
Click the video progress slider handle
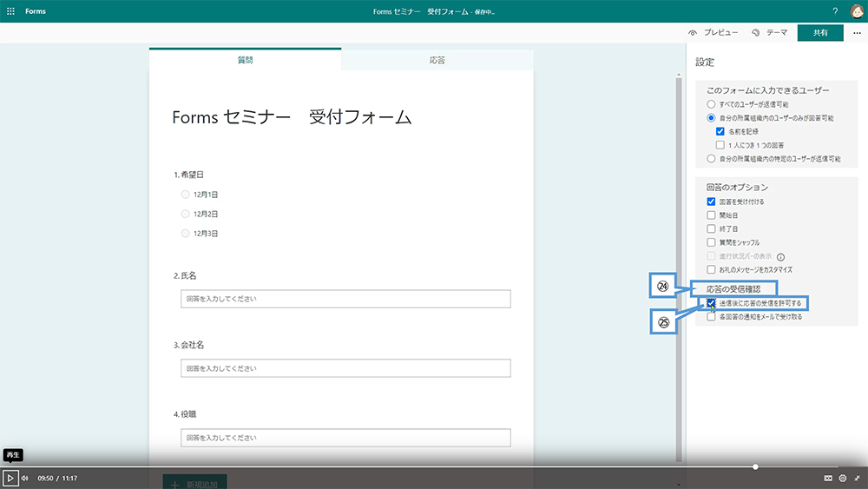755,466
